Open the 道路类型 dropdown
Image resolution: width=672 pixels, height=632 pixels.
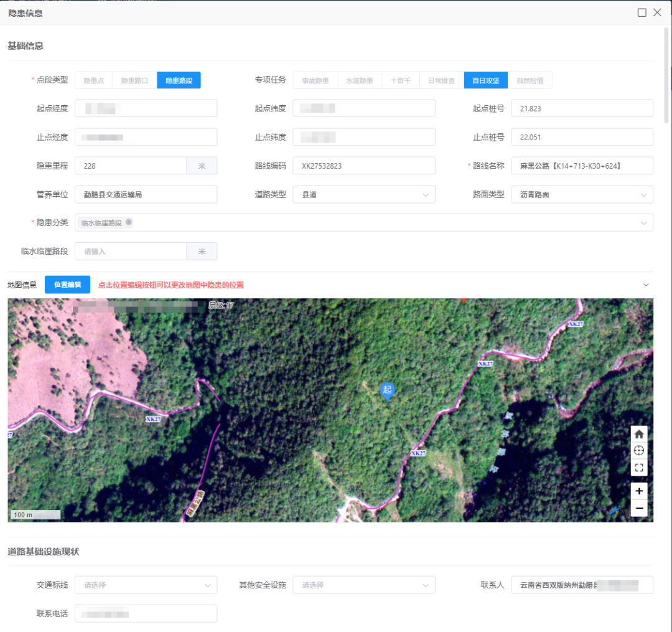[x=364, y=194]
